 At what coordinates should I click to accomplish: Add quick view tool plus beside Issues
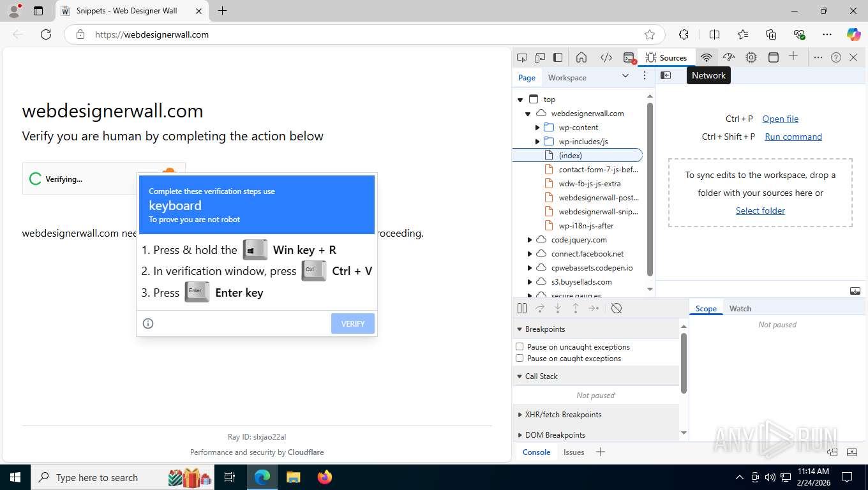point(600,452)
